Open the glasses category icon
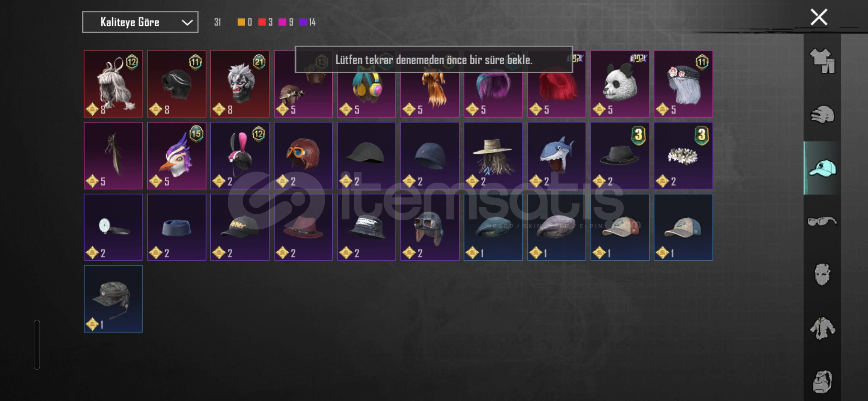This screenshot has width=868, height=401. click(x=822, y=222)
